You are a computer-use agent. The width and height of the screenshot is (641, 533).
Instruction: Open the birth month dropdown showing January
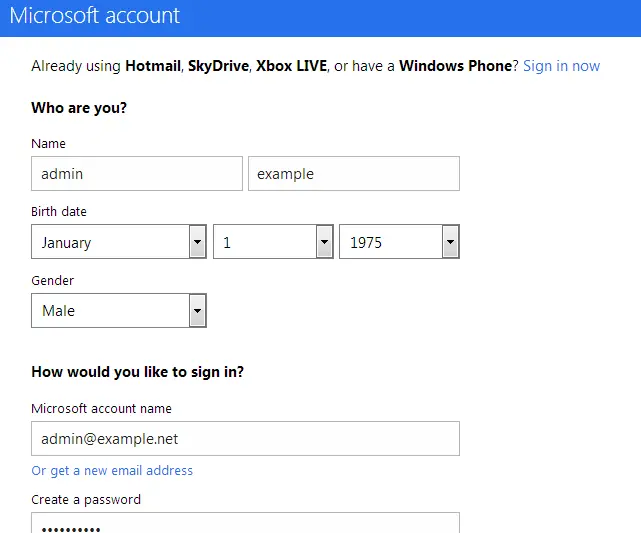119,242
